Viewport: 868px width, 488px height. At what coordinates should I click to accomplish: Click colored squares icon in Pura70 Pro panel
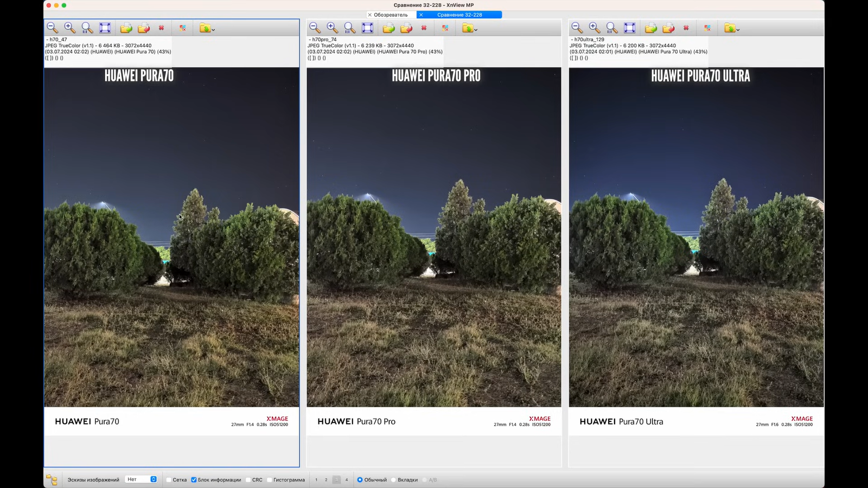[445, 28]
